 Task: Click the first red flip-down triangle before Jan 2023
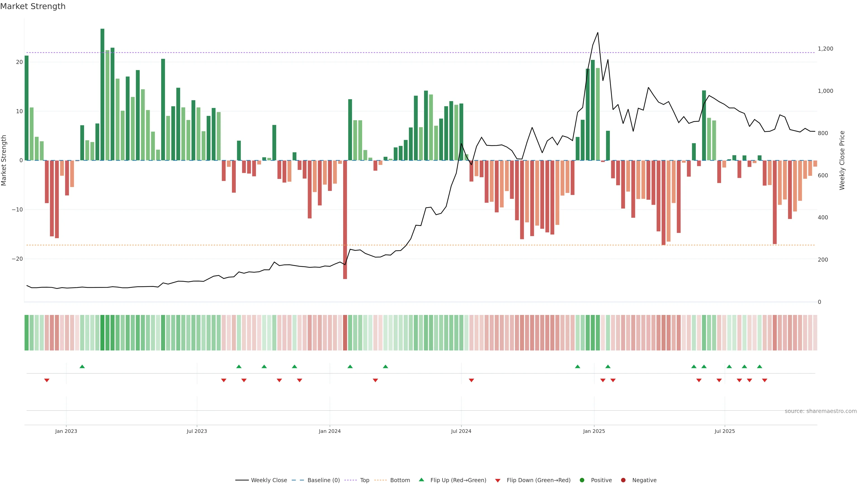click(47, 380)
